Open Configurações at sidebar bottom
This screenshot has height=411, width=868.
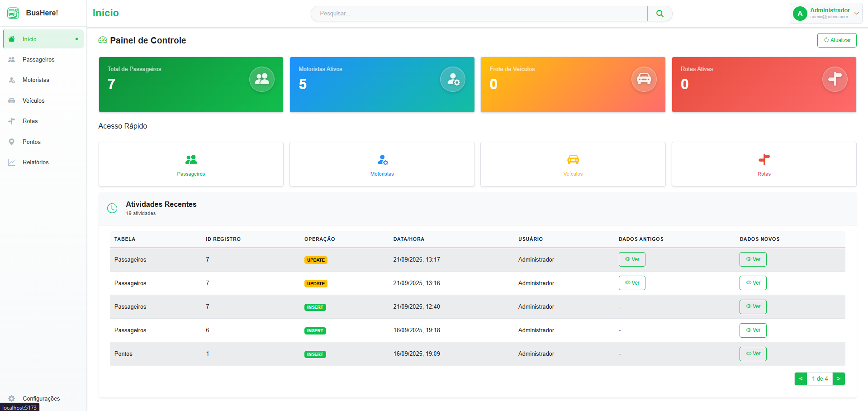[41, 398]
